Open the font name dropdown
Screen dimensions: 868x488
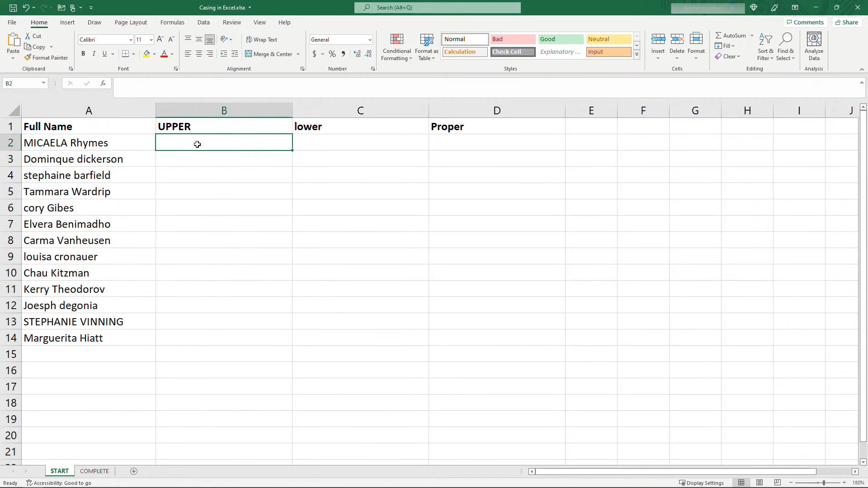click(131, 40)
